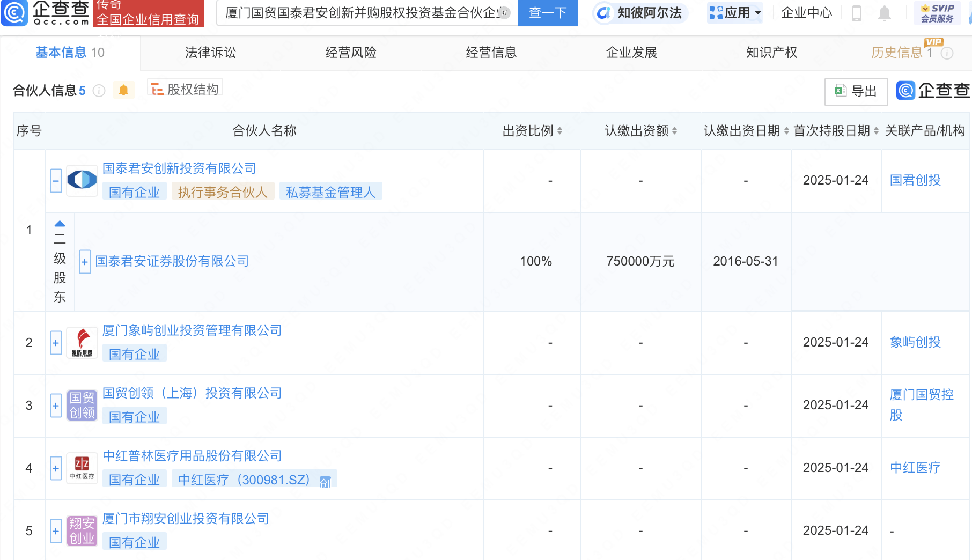The image size is (972, 560).
Task: Click the orange monitoring bell icon
Action: pyautogui.click(x=123, y=90)
